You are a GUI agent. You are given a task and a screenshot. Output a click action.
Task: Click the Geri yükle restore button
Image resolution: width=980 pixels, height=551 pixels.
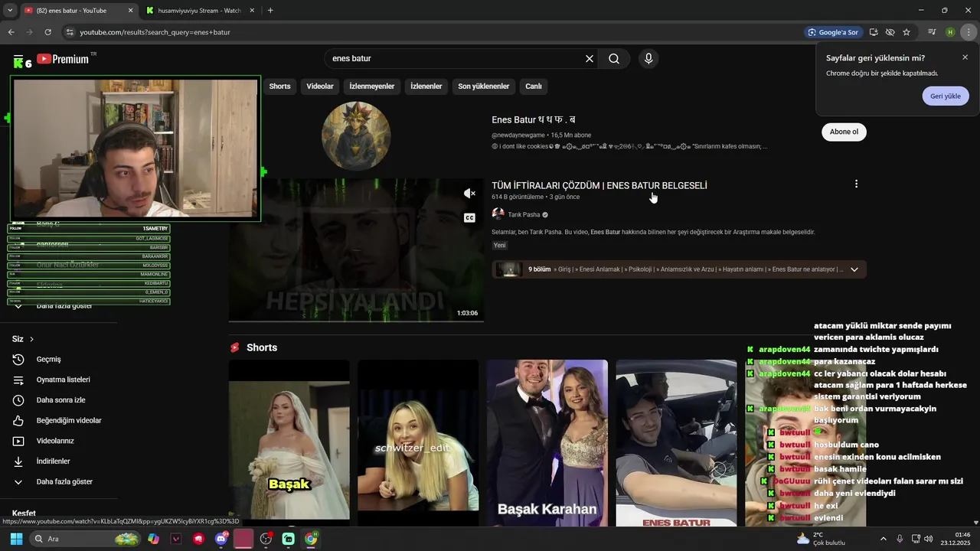pos(946,96)
